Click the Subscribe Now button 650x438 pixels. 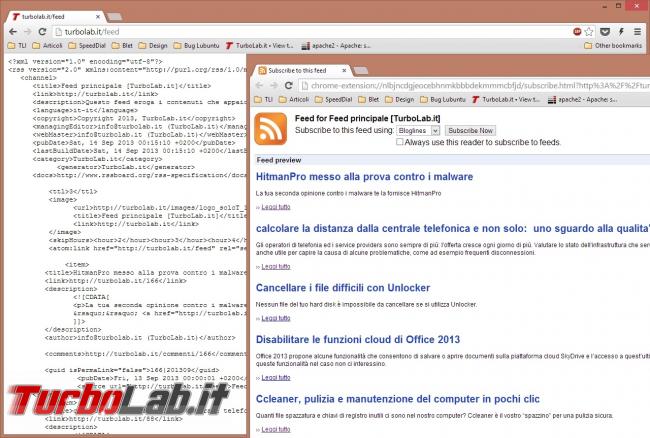pos(471,131)
